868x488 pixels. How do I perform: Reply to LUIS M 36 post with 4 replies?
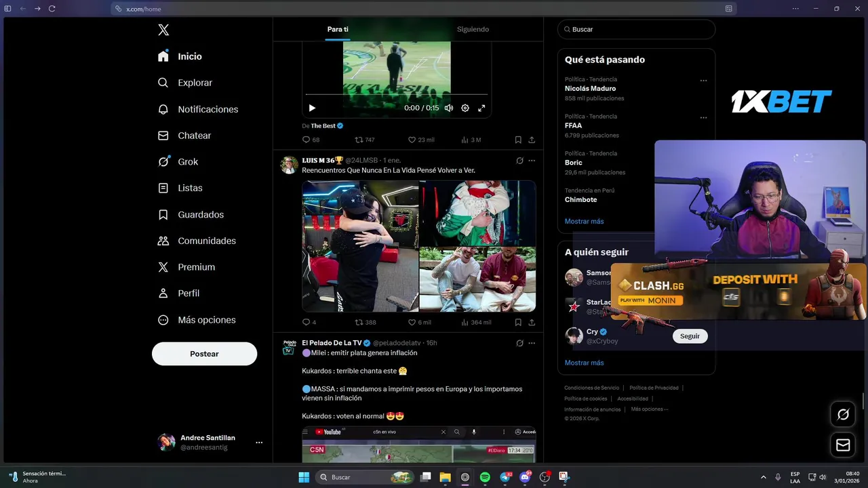click(x=309, y=322)
